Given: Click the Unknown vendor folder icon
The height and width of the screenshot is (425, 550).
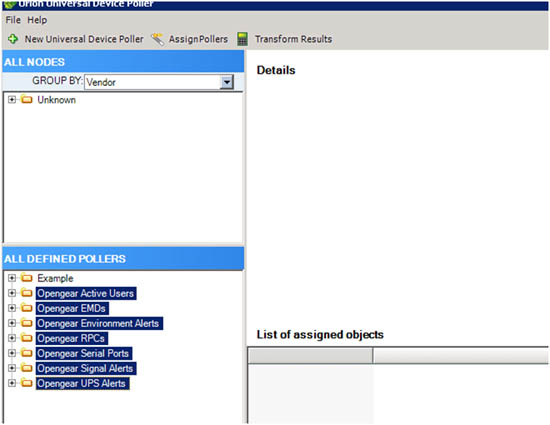Looking at the screenshot, I should [x=27, y=99].
